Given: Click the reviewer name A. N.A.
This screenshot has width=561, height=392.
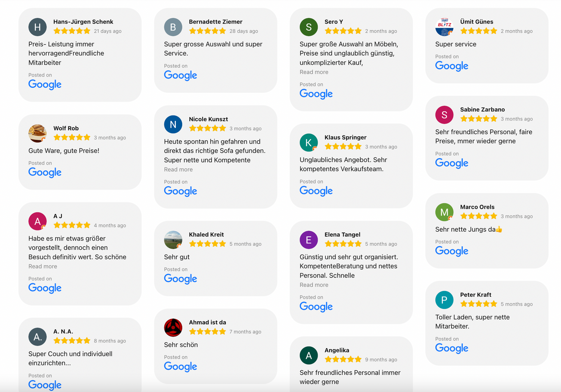Looking at the screenshot, I should pyautogui.click(x=63, y=332).
